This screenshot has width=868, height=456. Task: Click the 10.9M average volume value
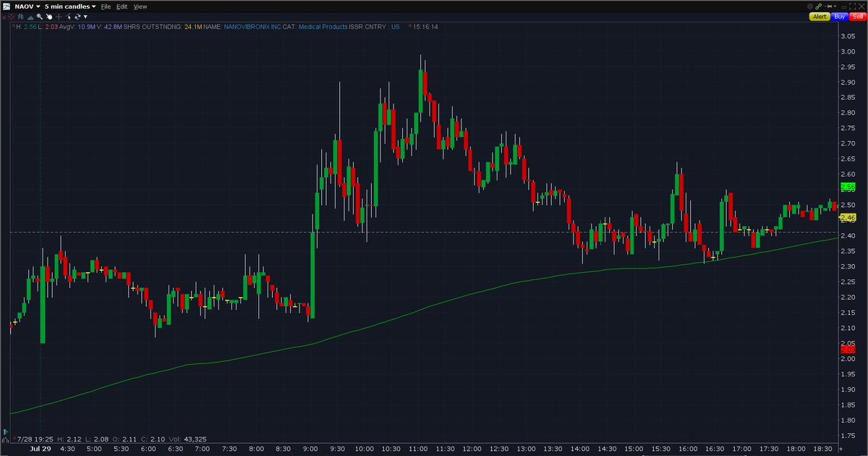[x=87, y=27]
